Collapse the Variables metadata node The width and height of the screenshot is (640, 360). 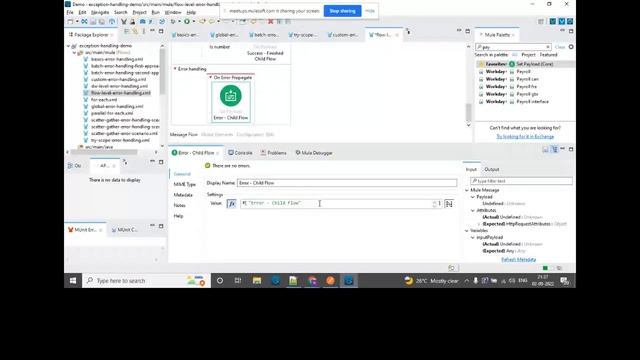point(467,231)
